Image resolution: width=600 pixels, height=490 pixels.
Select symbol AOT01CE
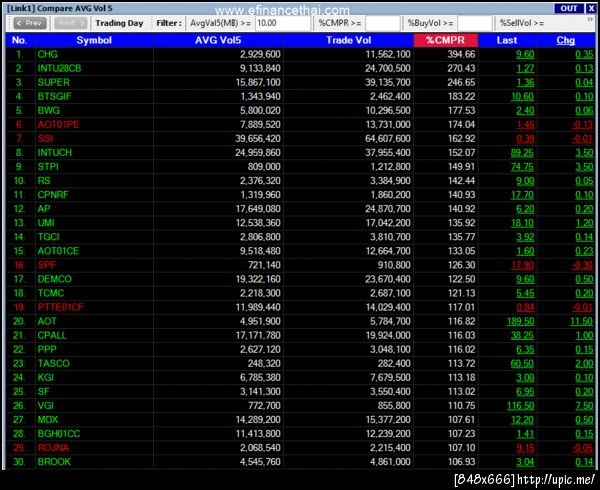(x=58, y=251)
